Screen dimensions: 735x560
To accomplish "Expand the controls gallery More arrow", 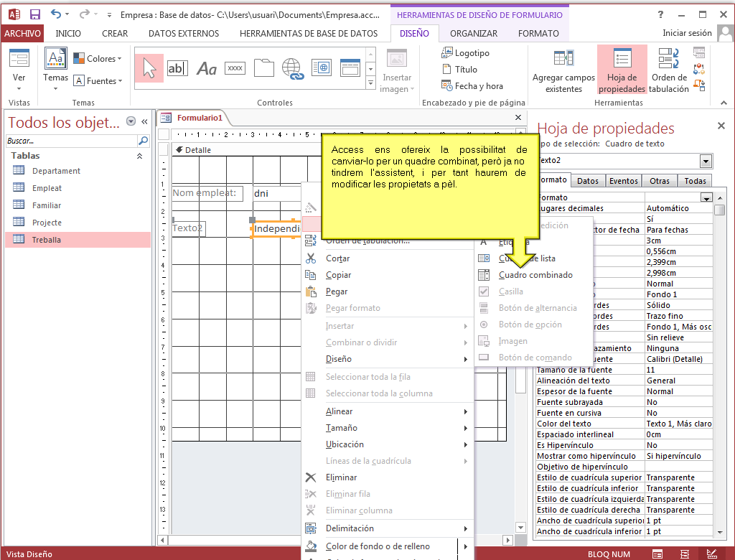I will click(371, 83).
